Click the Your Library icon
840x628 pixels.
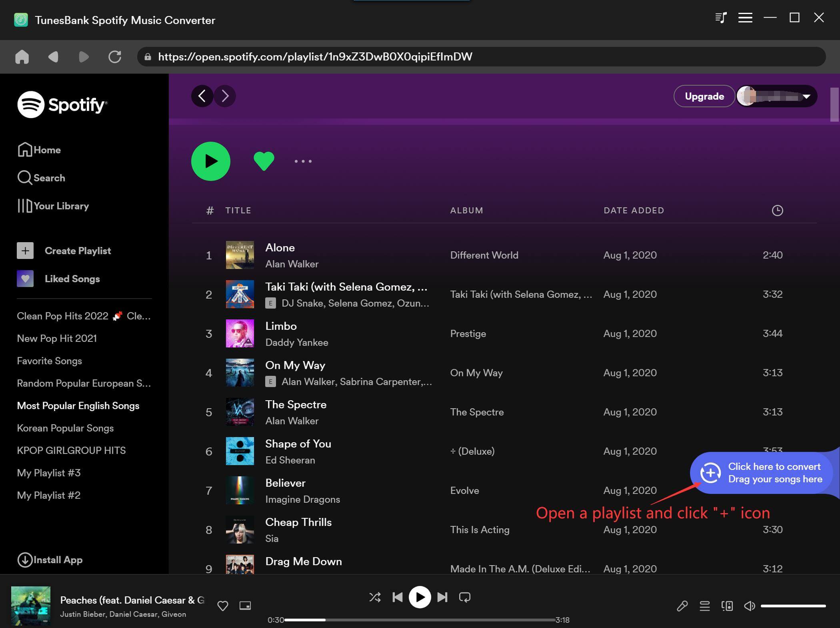point(24,205)
